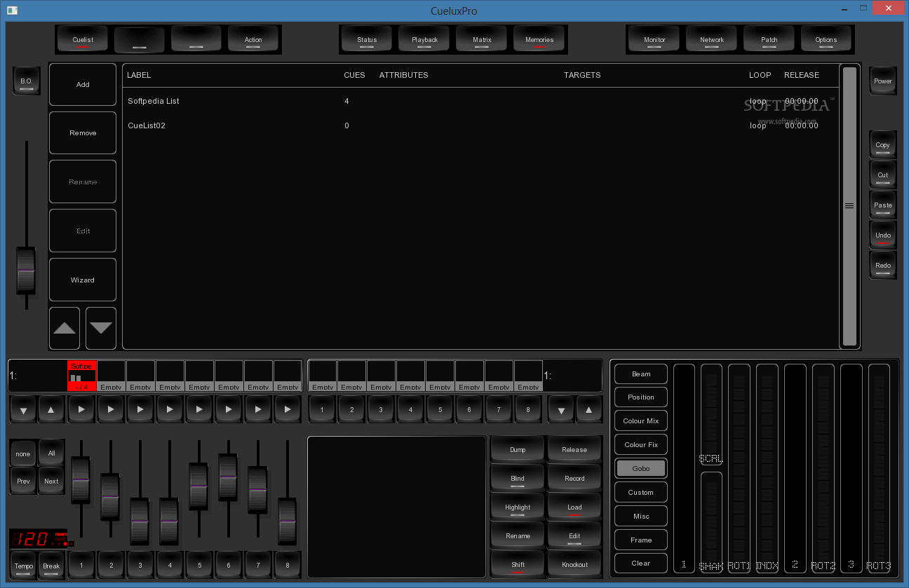The height and width of the screenshot is (588, 909).
Task: Start playback under the red Softpedia slot
Action: [x=81, y=409]
